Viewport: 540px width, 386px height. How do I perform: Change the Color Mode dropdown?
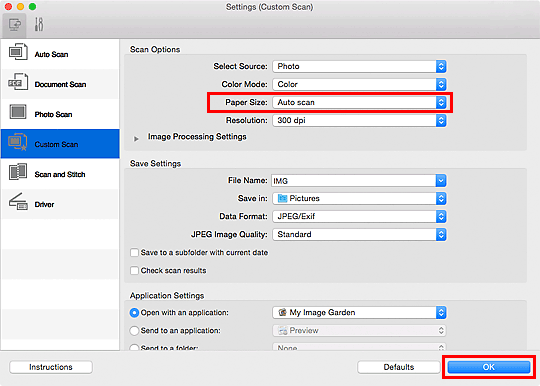[x=359, y=84]
